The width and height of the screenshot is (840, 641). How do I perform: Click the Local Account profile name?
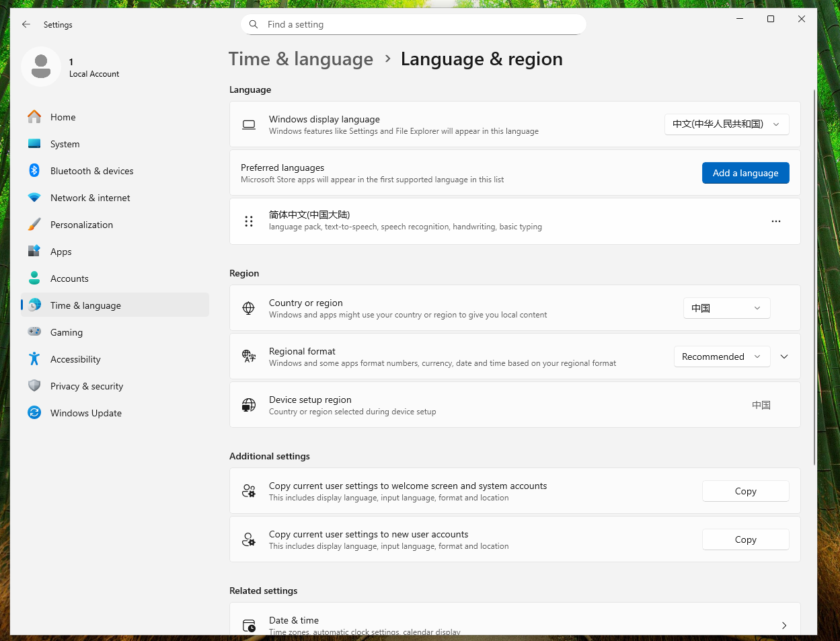tap(94, 74)
